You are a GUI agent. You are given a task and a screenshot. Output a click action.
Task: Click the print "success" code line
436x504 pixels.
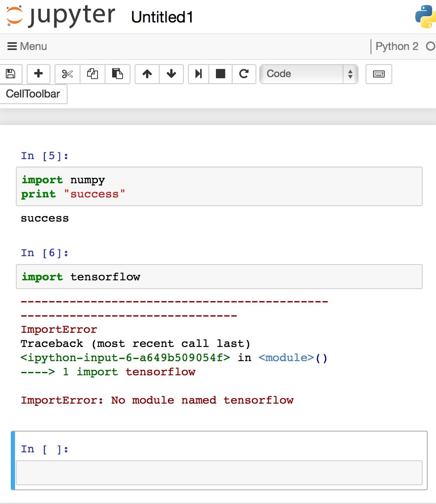click(73, 194)
